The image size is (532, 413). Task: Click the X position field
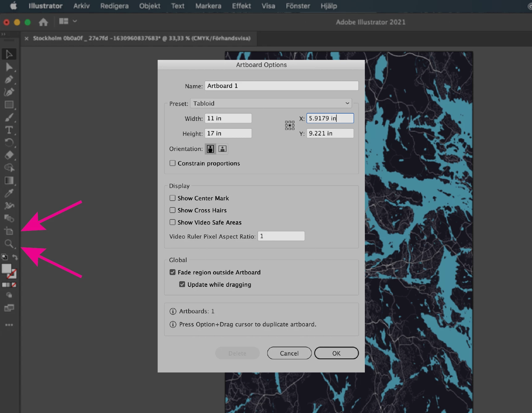pyautogui.click(x=330, y=118)
